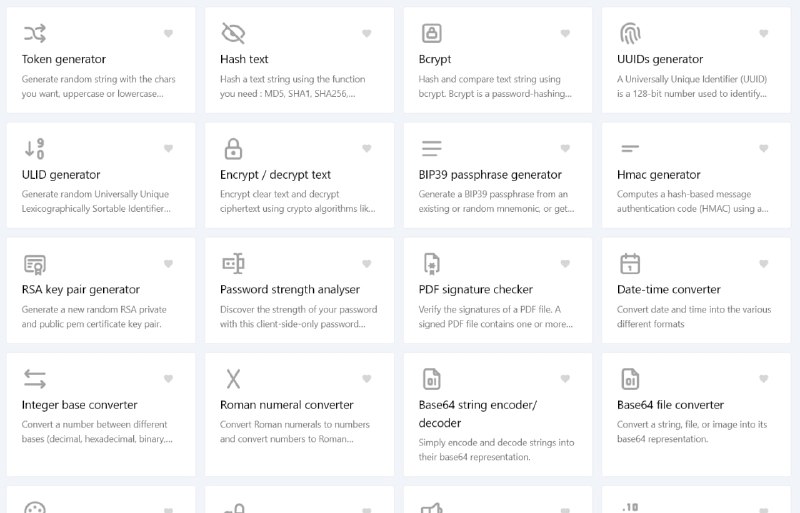800x513 pixels.
Task: Click the Roman numeral converter X icon
Action: (x=233, y=379)
